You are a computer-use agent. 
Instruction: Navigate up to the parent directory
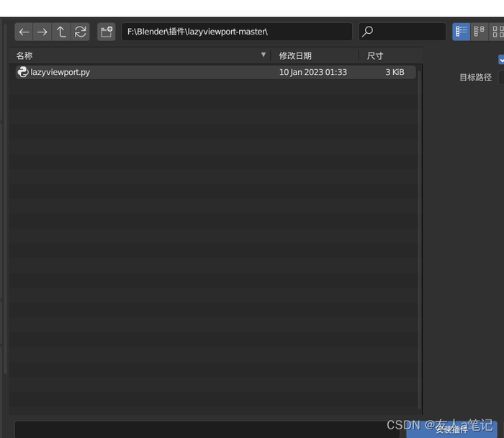pyautogui.click(x=61, y=32)
